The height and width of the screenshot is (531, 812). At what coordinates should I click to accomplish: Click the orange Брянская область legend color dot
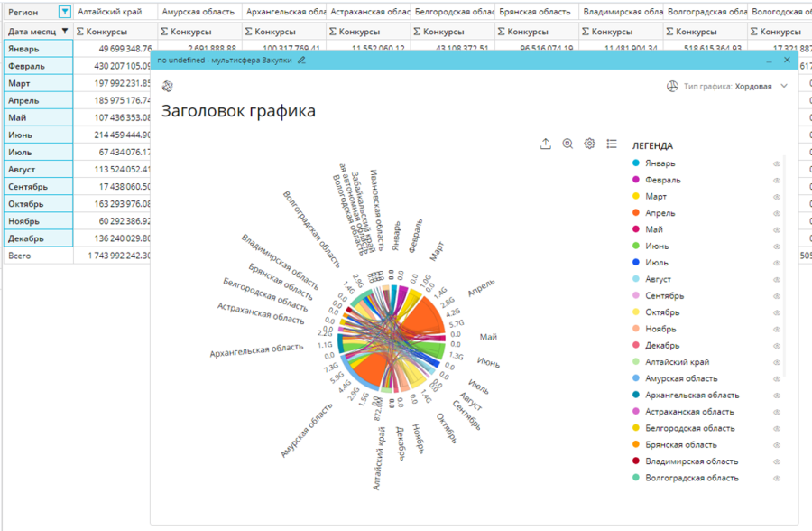(x=636, y=444)
